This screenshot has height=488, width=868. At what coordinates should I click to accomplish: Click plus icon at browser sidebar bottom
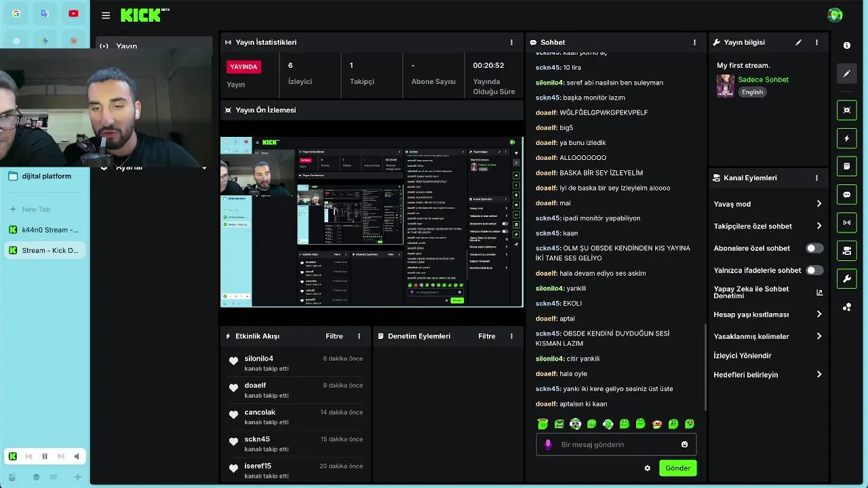(x=77, y=477)
